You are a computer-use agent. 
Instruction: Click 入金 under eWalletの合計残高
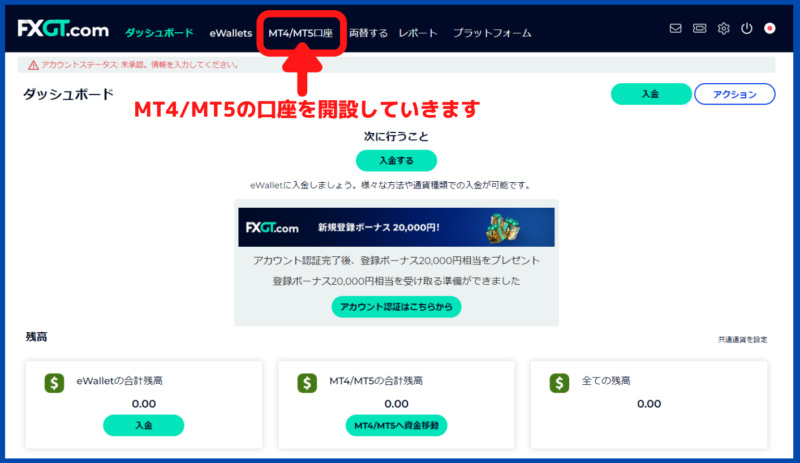[x=143, y=425]
